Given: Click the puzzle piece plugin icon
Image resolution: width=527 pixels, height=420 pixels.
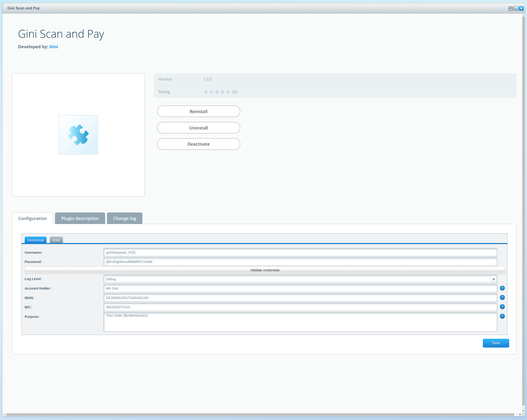Looking at the screenshot, I should point(78,135).
